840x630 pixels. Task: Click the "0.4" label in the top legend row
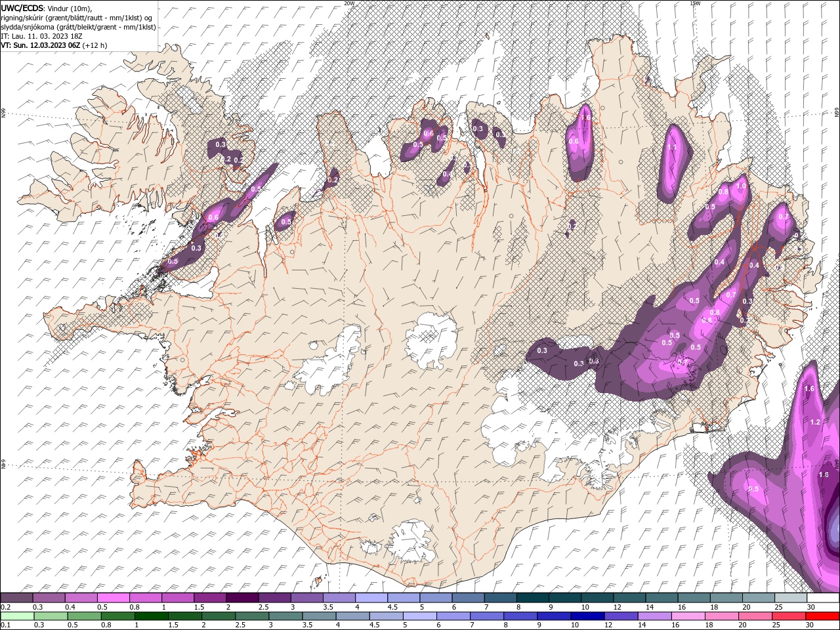70,607
